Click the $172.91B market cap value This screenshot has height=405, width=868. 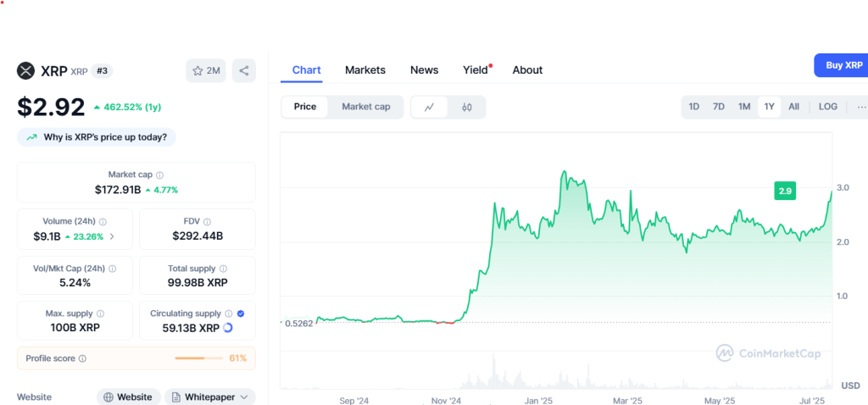coord(118,190)
